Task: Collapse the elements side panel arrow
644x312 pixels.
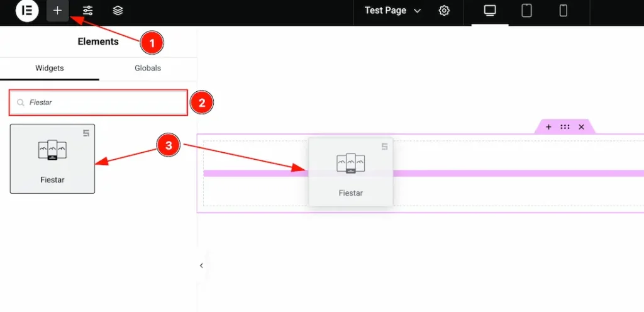Action: pos(201,265)
